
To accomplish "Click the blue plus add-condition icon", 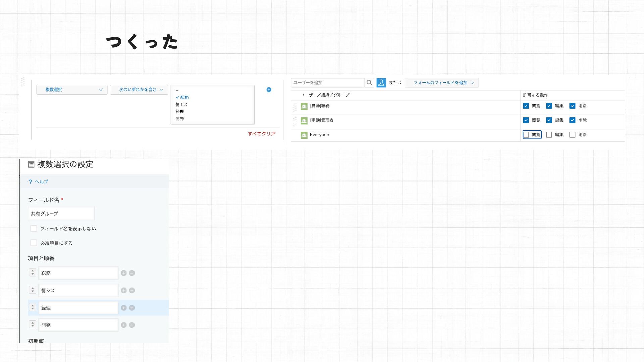I will (269, 89).
